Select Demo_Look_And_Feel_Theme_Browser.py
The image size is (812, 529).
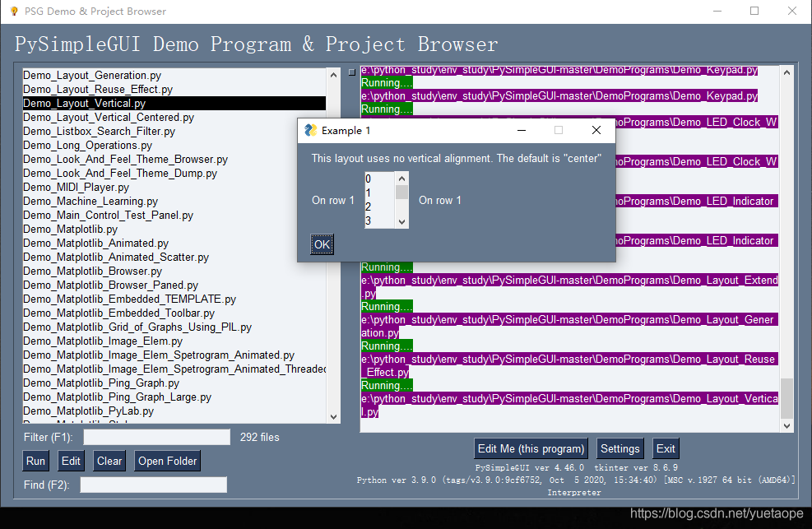[174, 160]
